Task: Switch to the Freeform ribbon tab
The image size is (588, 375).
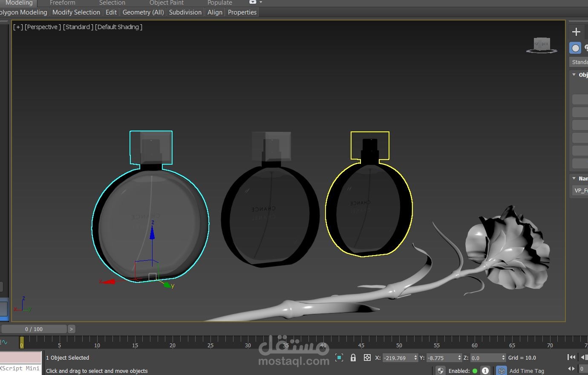Action: [x=62, y=3]
